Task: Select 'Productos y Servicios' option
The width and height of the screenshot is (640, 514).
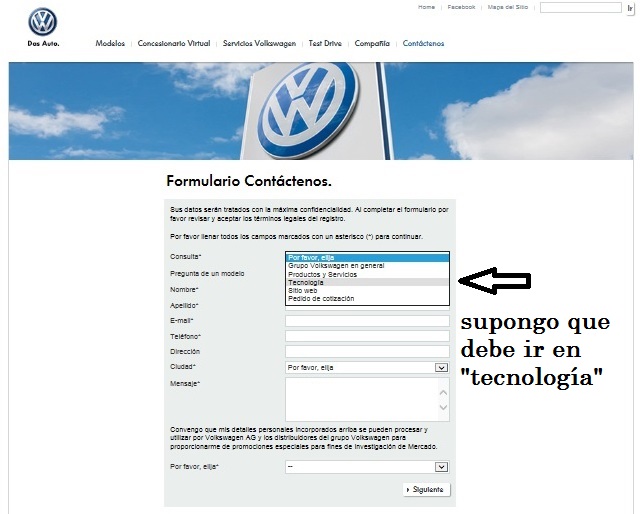Action: tap(367, 274)
